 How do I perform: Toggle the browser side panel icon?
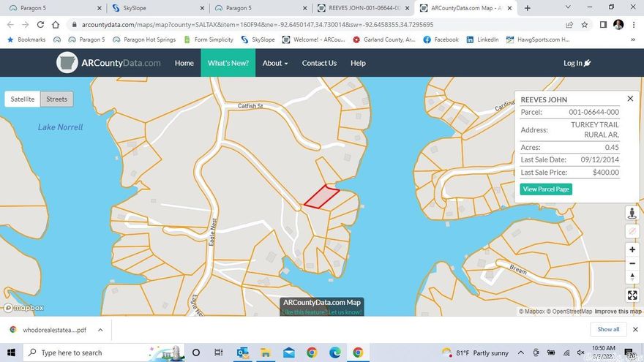tap(603, 25)
